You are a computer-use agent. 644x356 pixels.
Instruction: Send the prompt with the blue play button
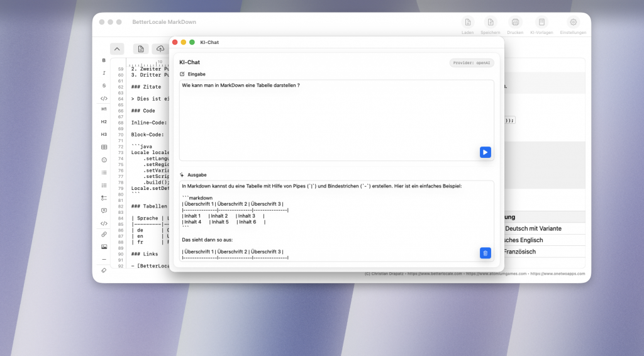tap(485, 152)
